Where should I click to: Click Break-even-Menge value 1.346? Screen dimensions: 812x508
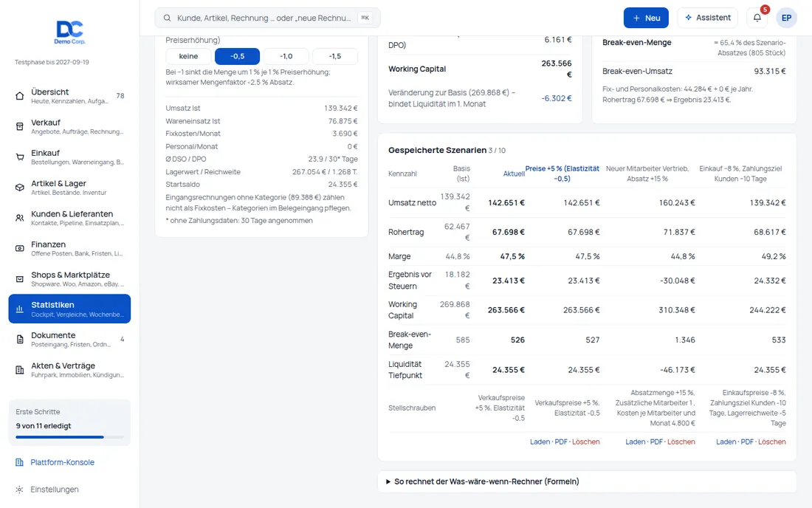tap(684, 340)
